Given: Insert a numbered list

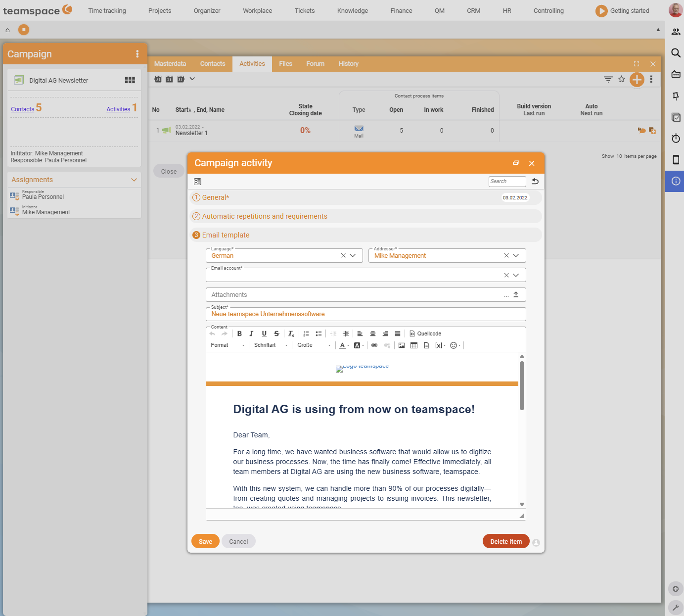Looking at the screenshot, I should coord(306,333).
